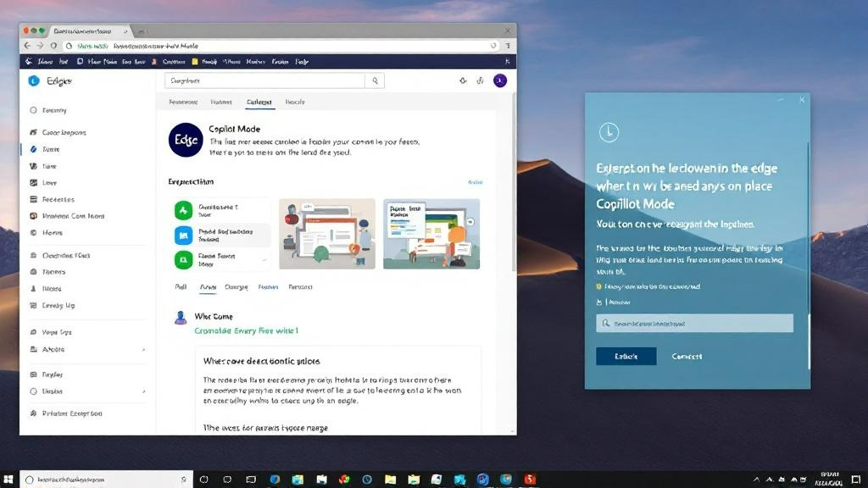Screen dimensions: 868x488
Task: Close the Copilot Mode dialog with its X
Action: (802, 100)
